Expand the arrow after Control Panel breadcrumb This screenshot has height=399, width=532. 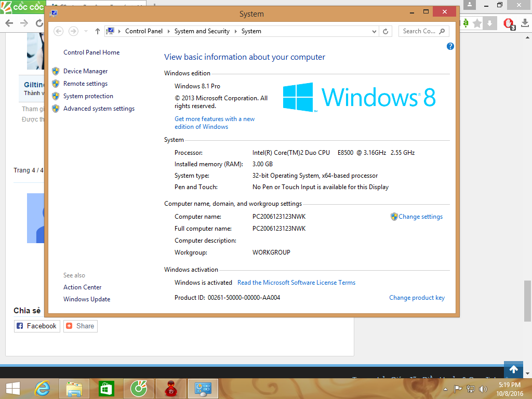coord(169,31)
